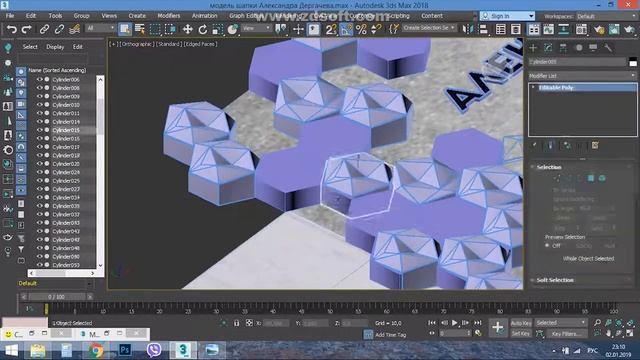Open the View reference coordinate dropdown
This screenshot has width=640, height=360.
pyautogui.click(x=256, y=28)
